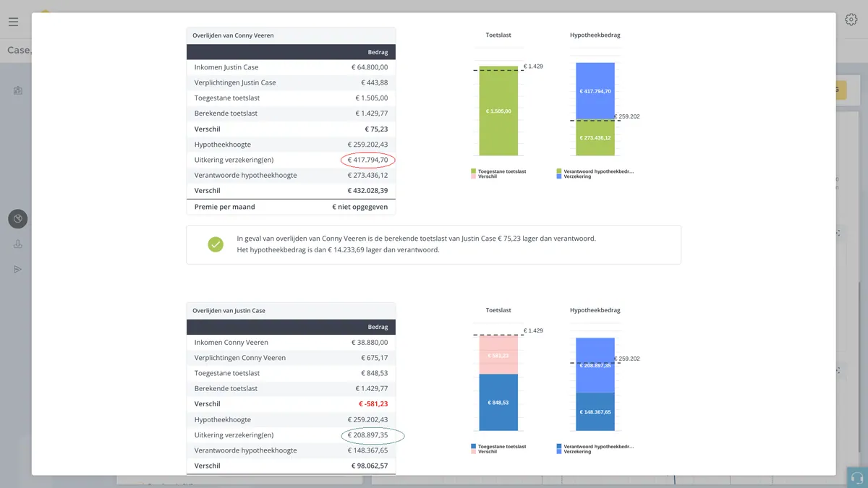The width and height of the screenshot is (868, 488).
Task: Click Verschil legend in Justin Case chart
Action: tap(483, 452)
